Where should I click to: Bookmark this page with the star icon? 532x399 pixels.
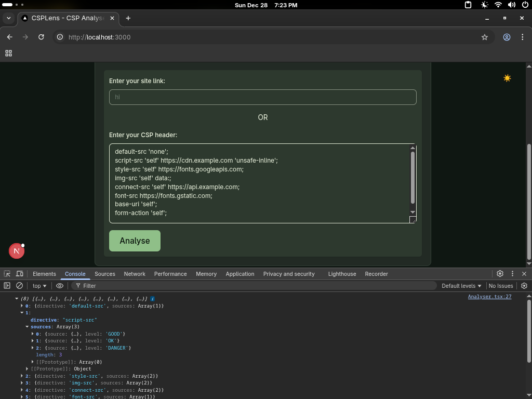point(485,37)
